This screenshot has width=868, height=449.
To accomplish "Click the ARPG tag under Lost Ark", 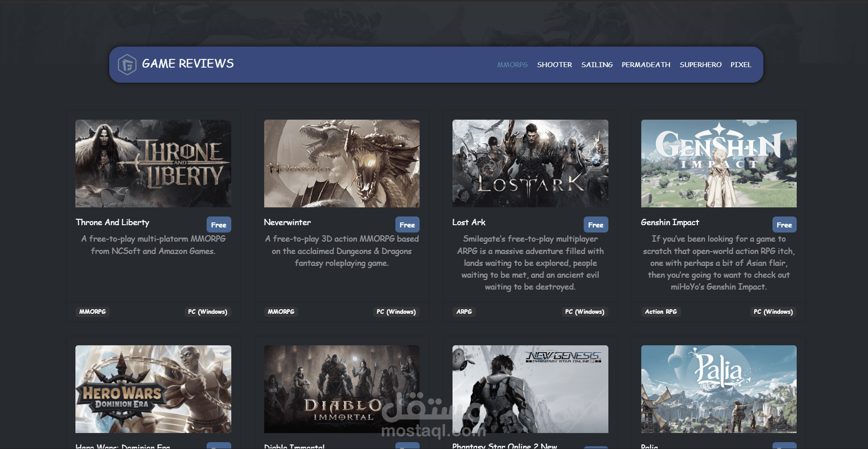I will (x=464, y=312).
